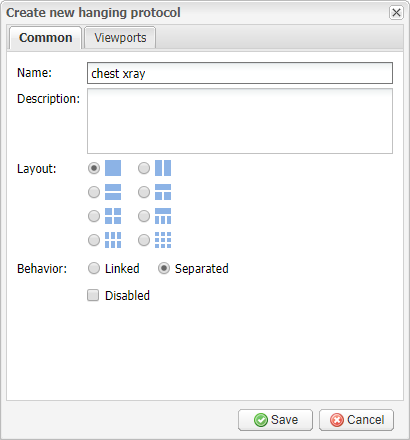Image resolution: width=410 pixels, height=440 pixels.
Task: Select radio button for three-by-three grid layout
Action: click(144, 240)
